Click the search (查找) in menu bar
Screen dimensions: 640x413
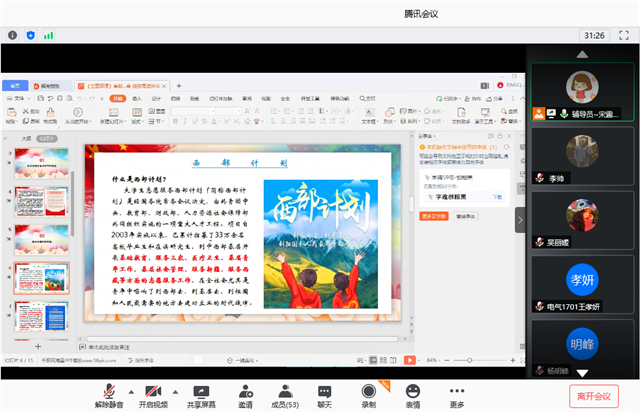(367, 98)
